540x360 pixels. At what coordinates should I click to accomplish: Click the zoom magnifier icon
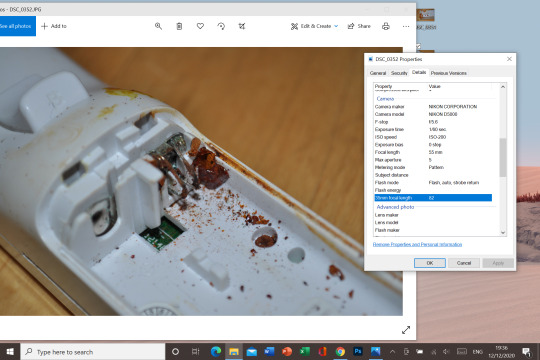158,26
